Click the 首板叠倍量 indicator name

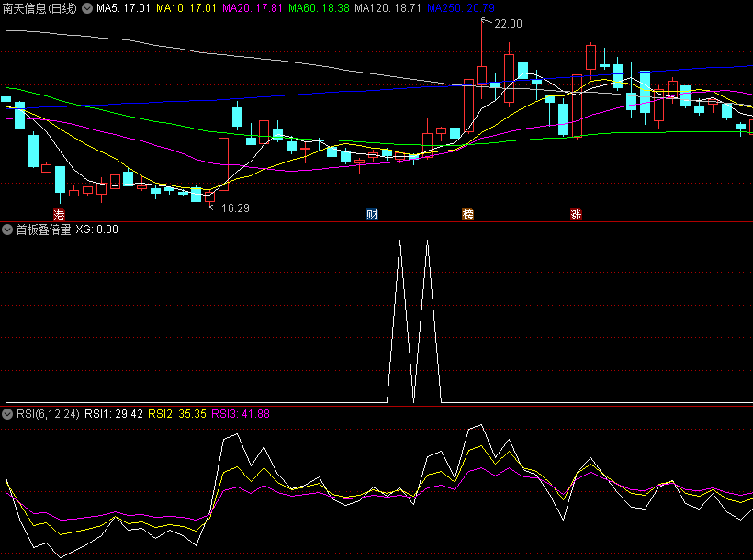point(43,230)
